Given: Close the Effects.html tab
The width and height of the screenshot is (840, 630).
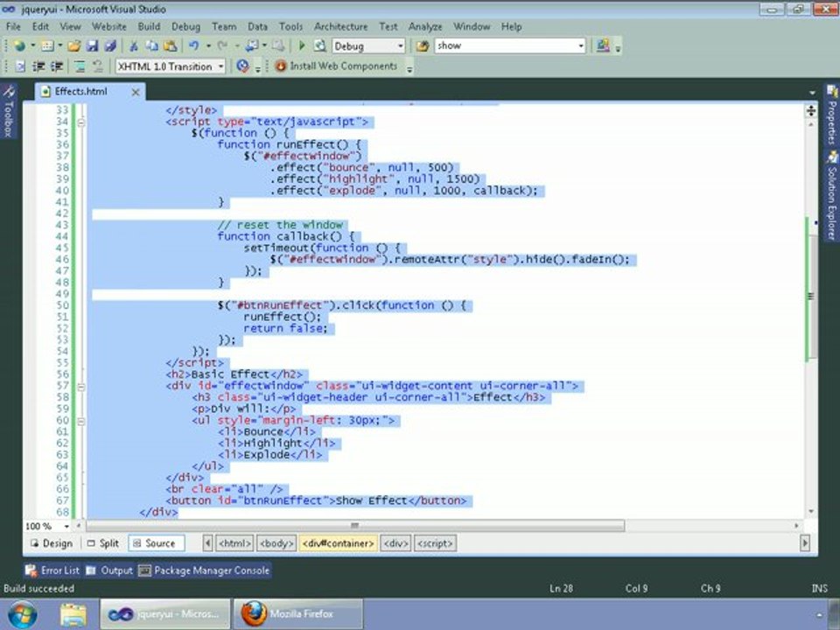Looking at the screenshot, I should (x=136, y=92).
